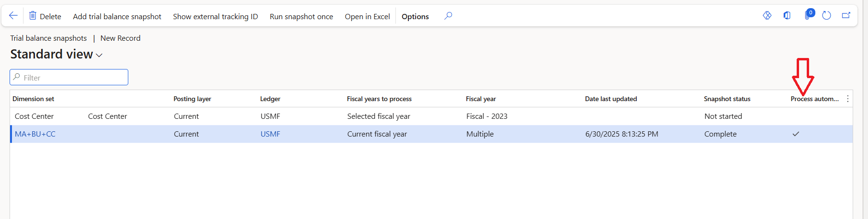The image size is (868, 219).
Task: Click the Delete trash can icon
Action: point(33,16)
